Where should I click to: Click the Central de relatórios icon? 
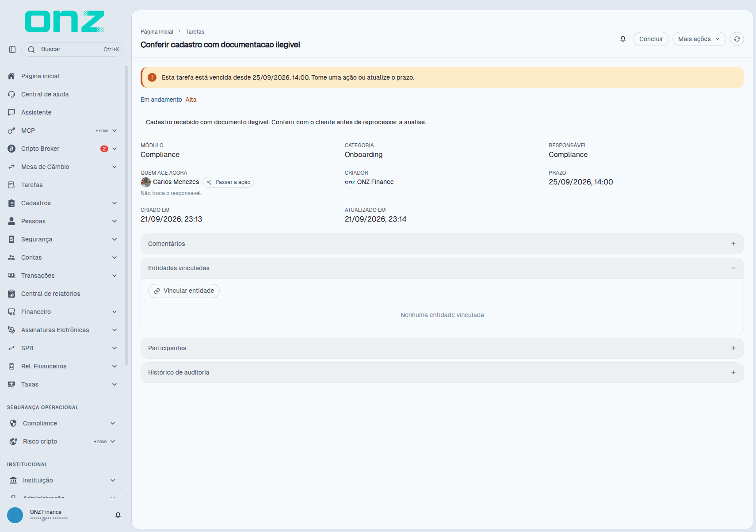tap(11, 294)
